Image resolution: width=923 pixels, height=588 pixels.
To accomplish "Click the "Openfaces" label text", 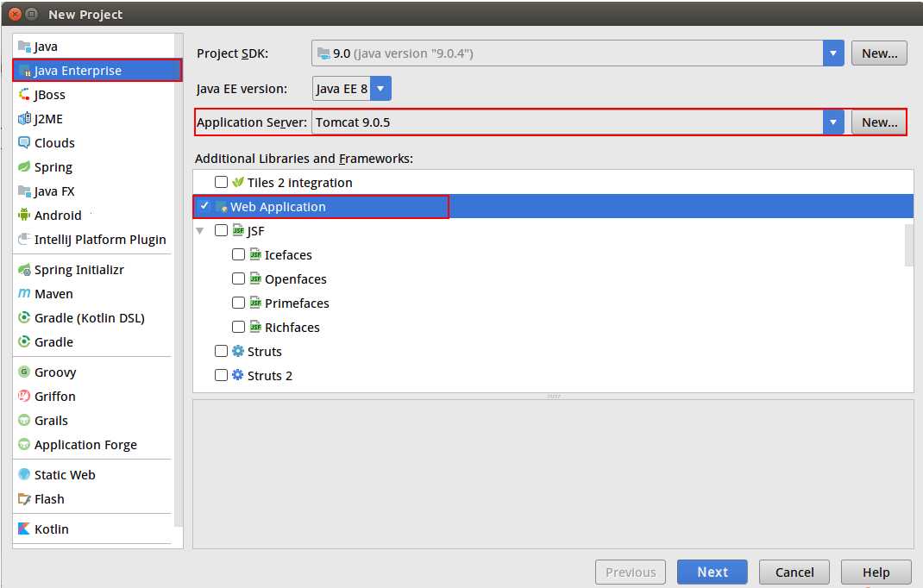I will point(296,279).
